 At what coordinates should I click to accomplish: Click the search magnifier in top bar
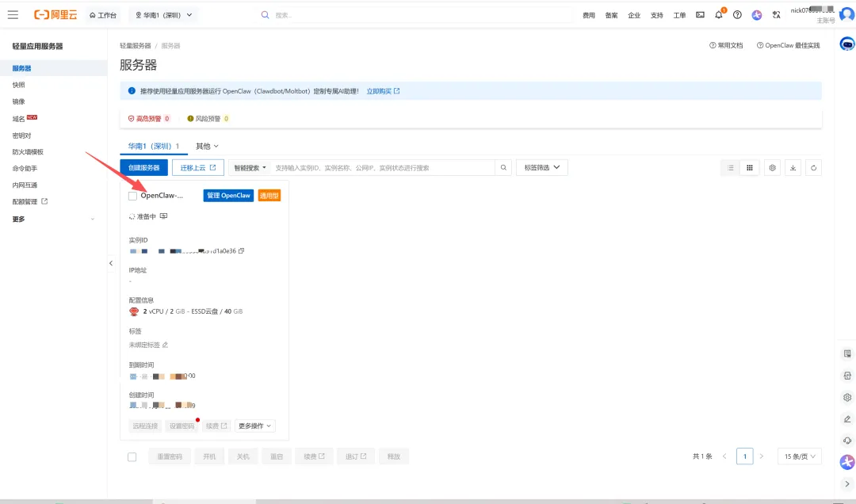(x=265, y=15)
